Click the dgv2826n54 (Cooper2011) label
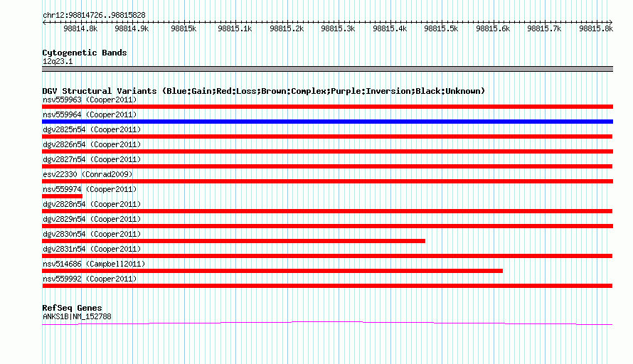The width and height of the screenshot is (633, 364). [x=92, y=144]
